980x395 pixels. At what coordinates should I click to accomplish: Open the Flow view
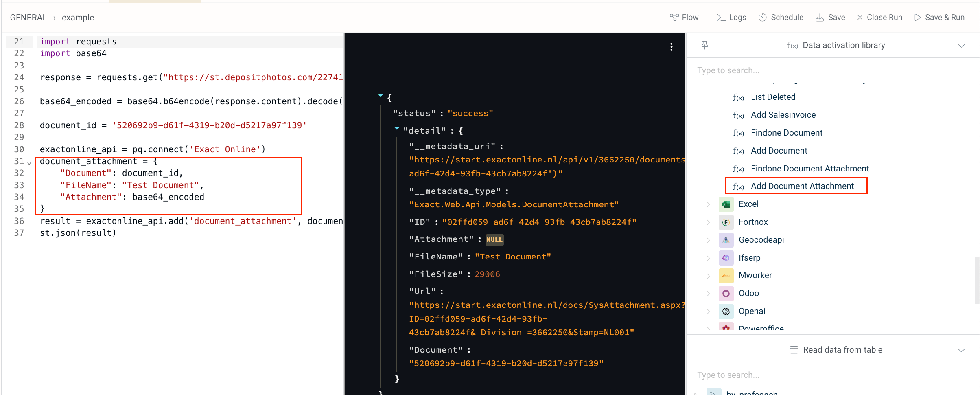pyautogui.click(x=684, y=17)
